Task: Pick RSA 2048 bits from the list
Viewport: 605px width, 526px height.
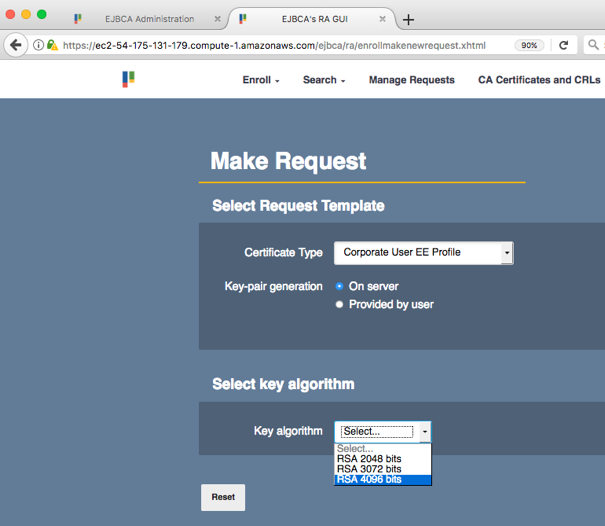Action: click(x=369, y=459)
